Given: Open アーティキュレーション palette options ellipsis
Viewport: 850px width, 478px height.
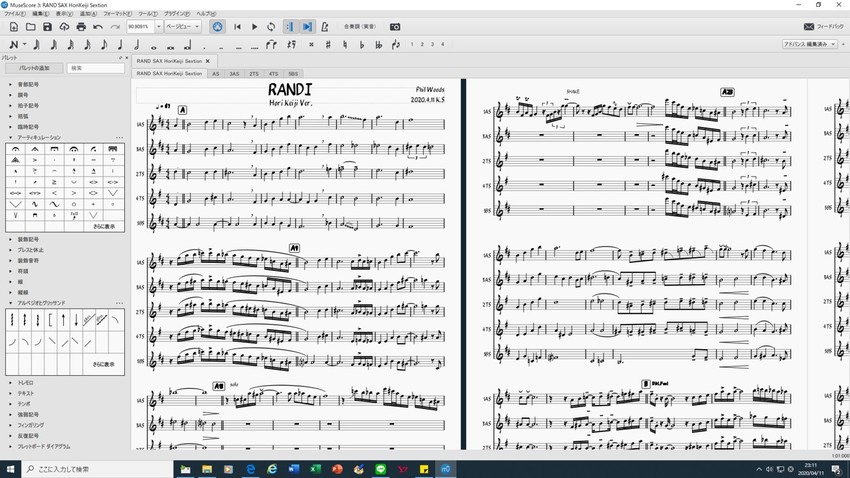Looking at the screenshot, I should pos(119,138).
